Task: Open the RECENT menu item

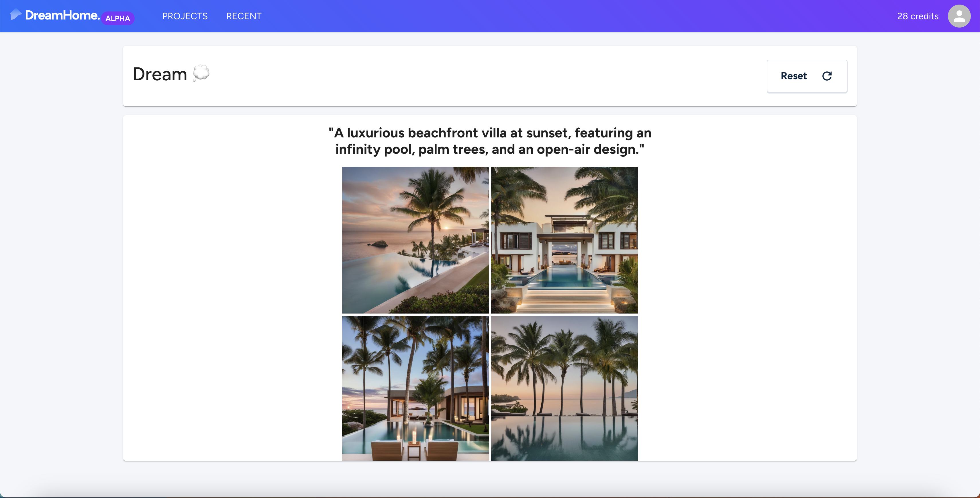Action: (244, 16)
